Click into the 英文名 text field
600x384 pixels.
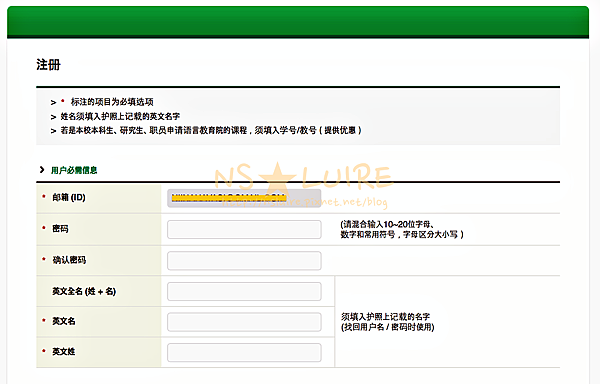[244, 322]
